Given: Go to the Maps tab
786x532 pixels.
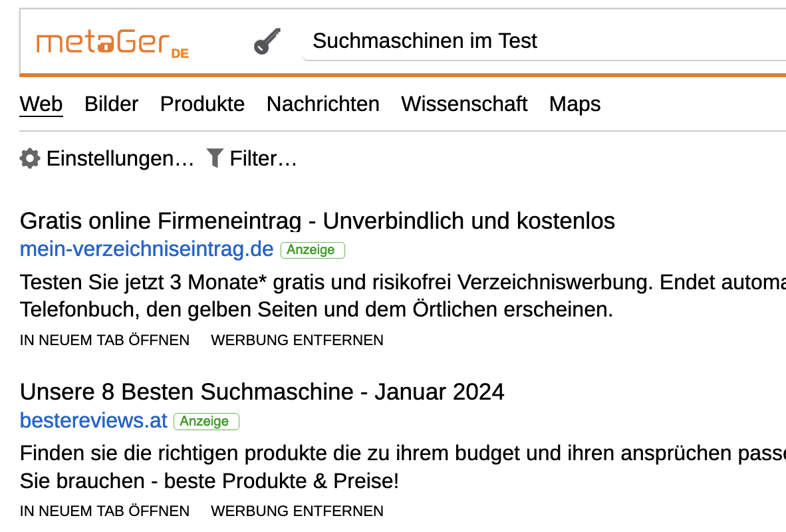Looking at the screenshot, I should 575,104.
